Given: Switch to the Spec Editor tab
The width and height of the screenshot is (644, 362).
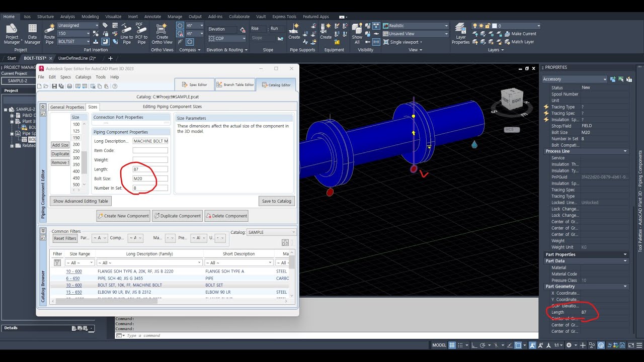Looking at the screenshot, I should pos(194,84).
